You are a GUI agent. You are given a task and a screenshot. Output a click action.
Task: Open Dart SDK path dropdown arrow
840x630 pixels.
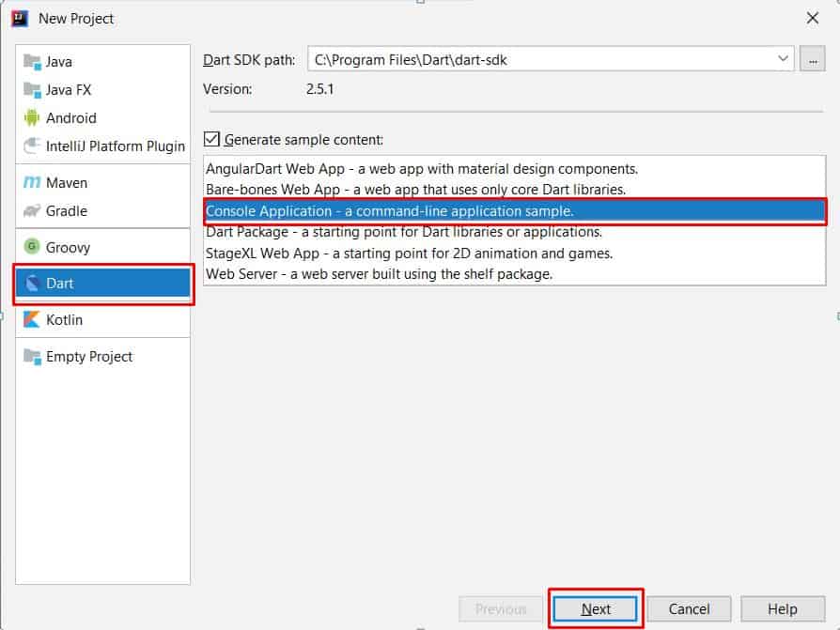pyautogui.click(x=783, y=59)
